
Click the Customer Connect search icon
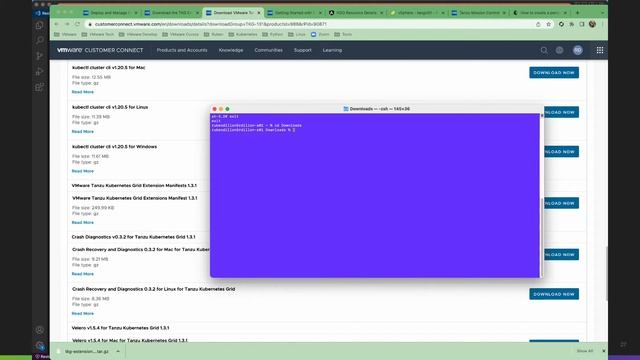point(544,50)
